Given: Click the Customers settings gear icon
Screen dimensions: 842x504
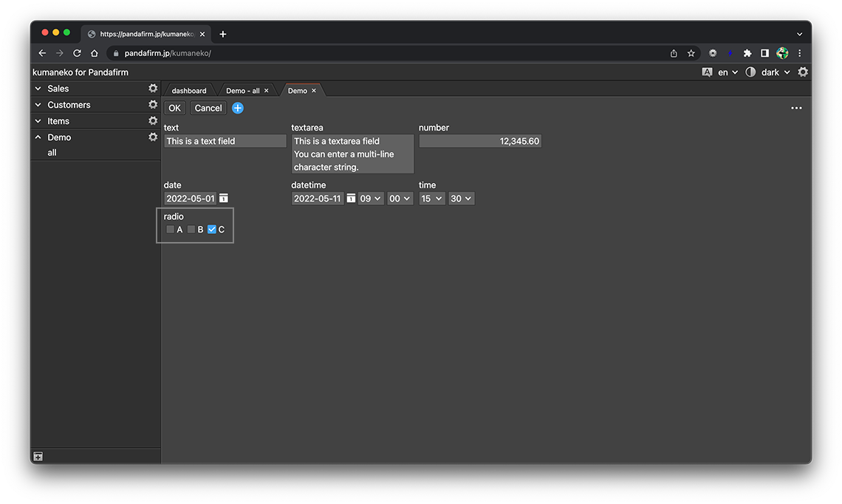Looking at the screenshot, I should (x=153, y=105).
